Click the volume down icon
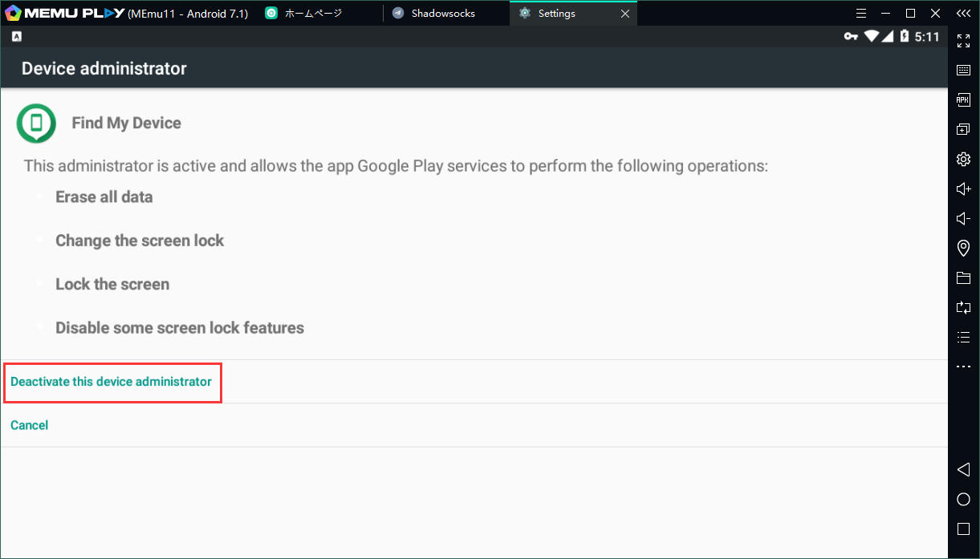980x559 pixels. 963,219
